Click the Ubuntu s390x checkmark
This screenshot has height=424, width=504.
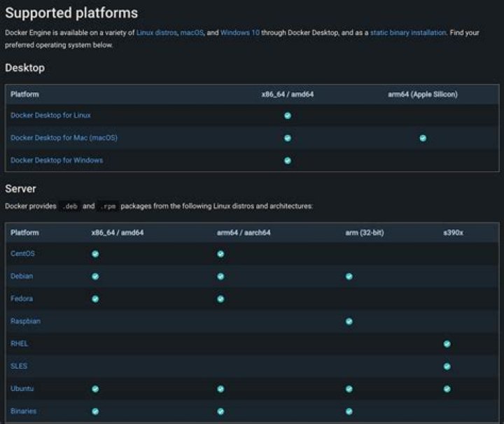tap(447, 389)
